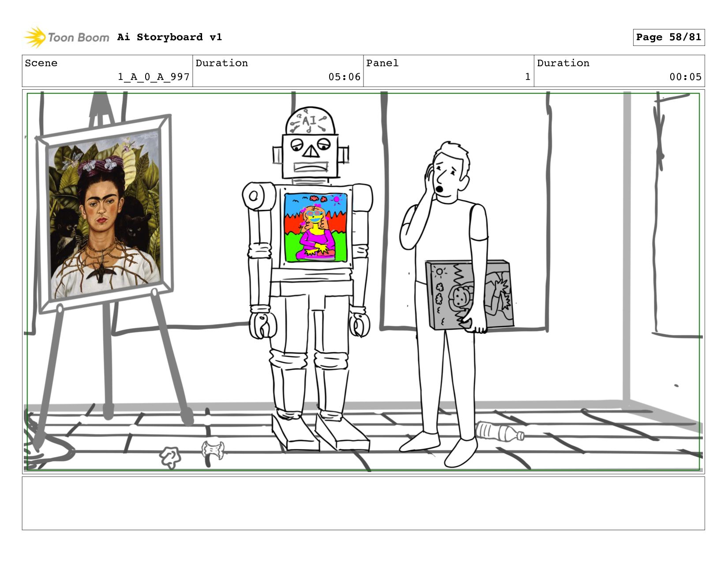Click the 'Ai Storyboard v1' title

click(x=169, y=37)
